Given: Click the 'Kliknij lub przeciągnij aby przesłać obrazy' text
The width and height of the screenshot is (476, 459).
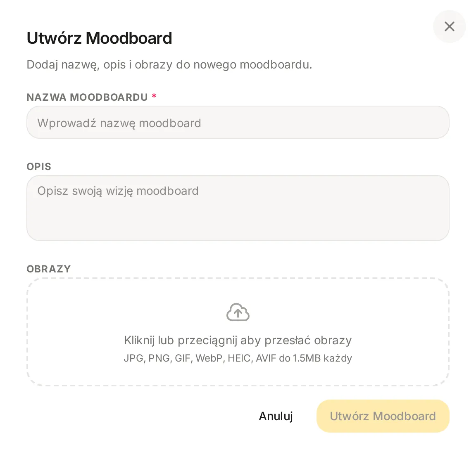Looking at the screenshot, I should (238, 341).
